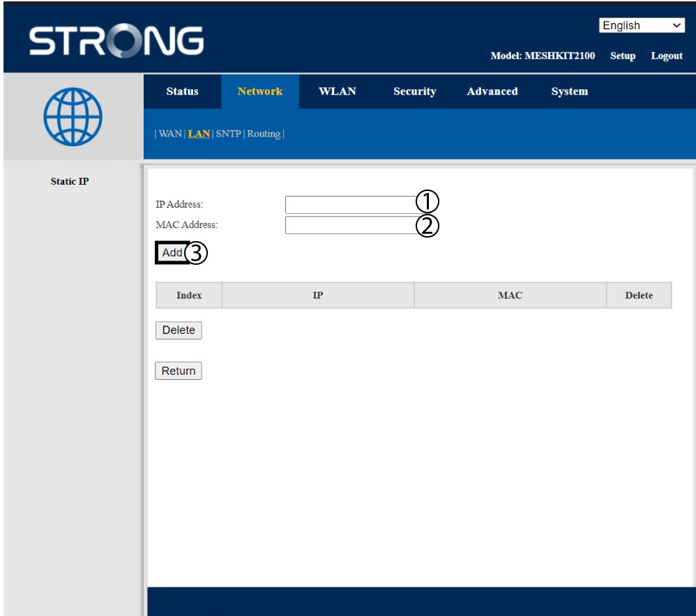Click the IP column header
Image resolution: width=696 pixels, height=616 pixels.
point(318,295)
